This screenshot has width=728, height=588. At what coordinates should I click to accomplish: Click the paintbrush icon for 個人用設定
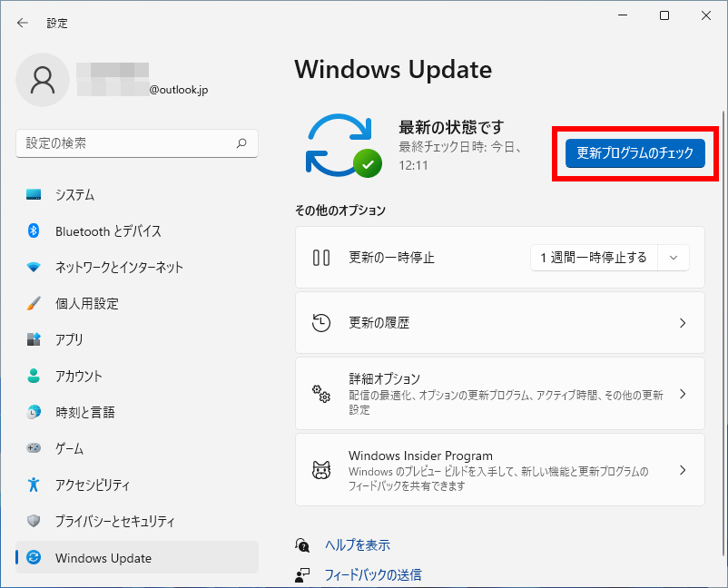point(34,303)
